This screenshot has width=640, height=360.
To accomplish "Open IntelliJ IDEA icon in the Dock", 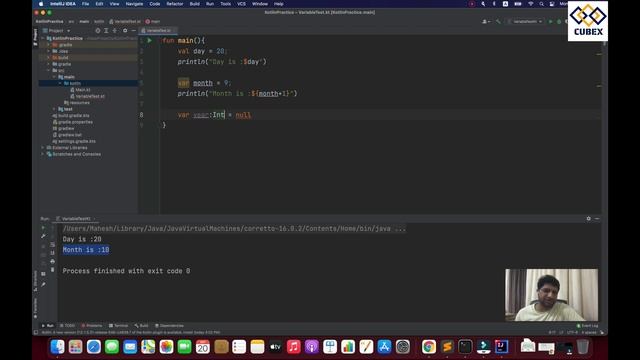I will (502, 347).
